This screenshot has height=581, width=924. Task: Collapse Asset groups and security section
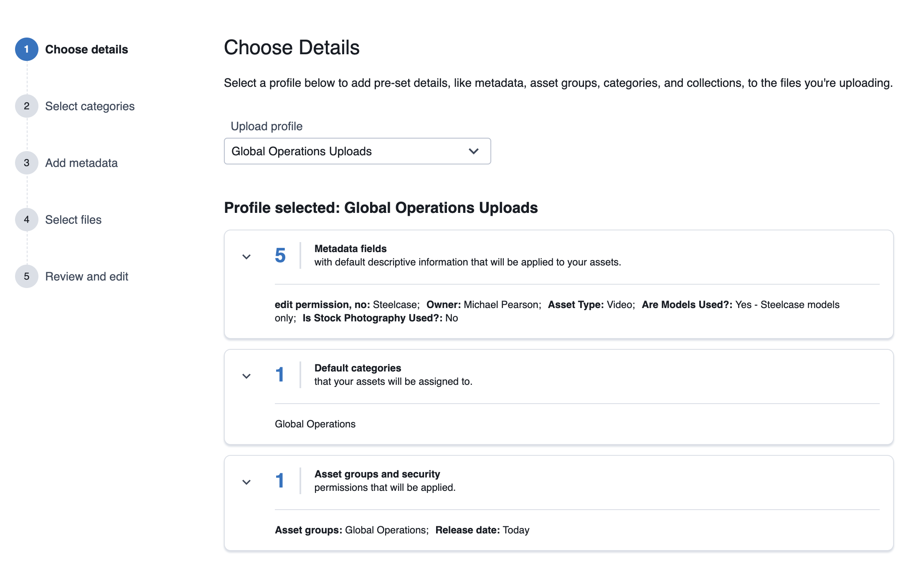pos(246,482)
